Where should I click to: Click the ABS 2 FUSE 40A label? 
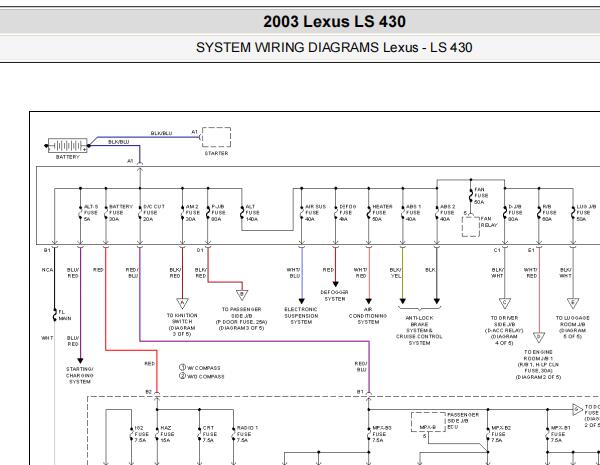tap(447, 213)
